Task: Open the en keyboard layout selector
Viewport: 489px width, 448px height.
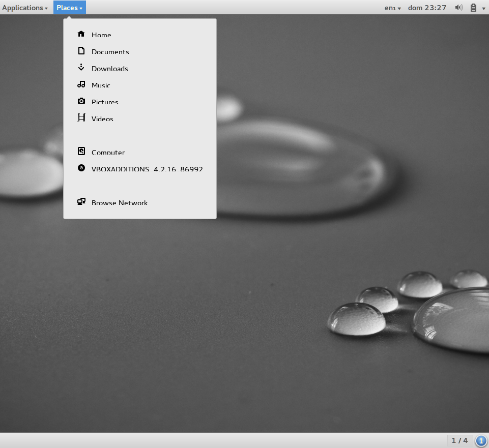Action: 392,8
